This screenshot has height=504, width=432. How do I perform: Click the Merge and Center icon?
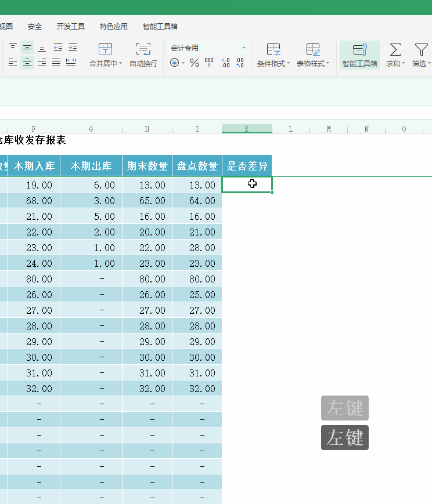tap(105, 49)
